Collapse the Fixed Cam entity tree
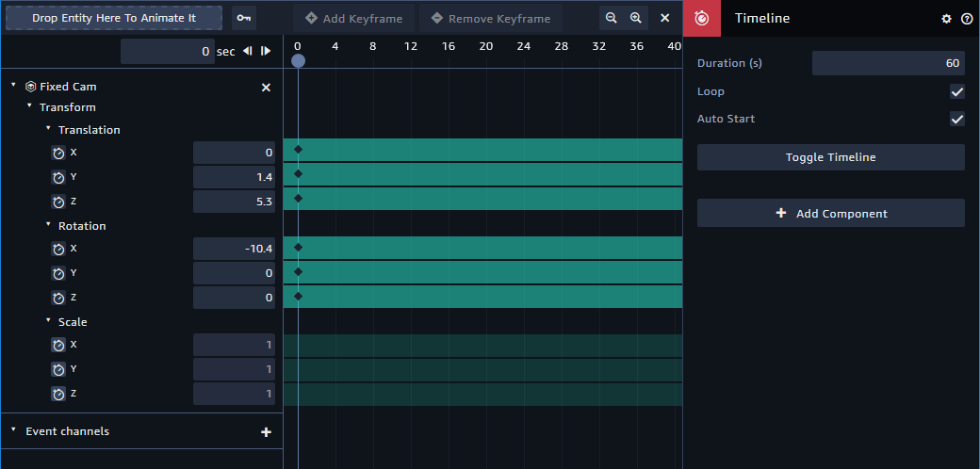This screenshot has height=469, width=980. pos(14,85)
